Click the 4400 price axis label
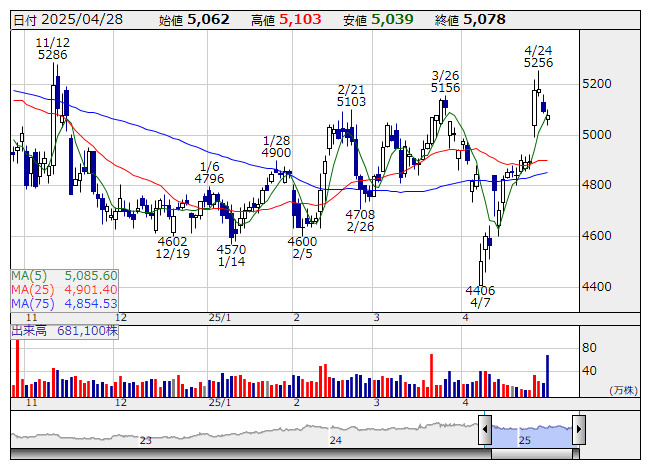Image resolution: width=653 pixels, height=470 pixels. pos(597,286)
